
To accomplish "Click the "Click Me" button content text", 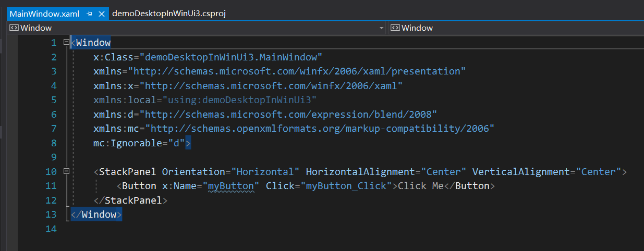I will tap(420, 186).
